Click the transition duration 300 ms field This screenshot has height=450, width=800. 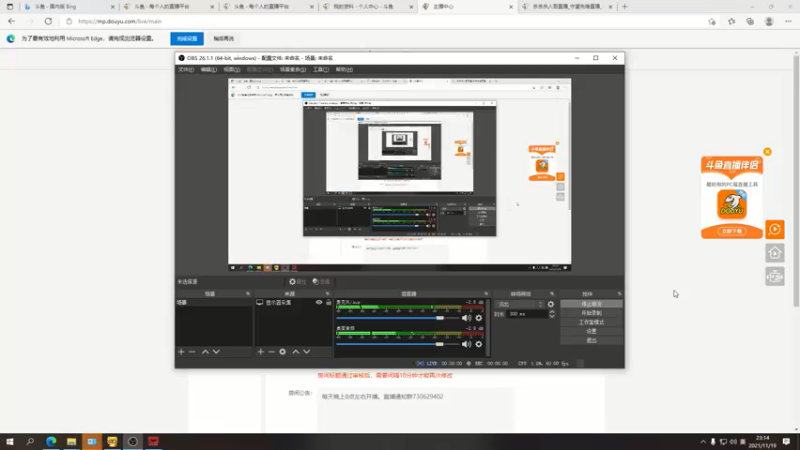coord(527,314)
